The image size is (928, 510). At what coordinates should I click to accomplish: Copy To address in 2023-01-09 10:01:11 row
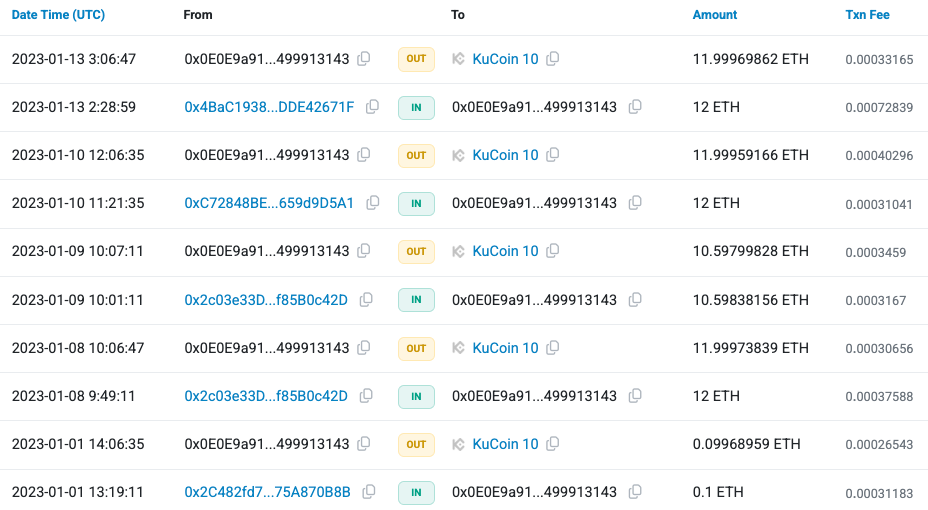(632, 300)
